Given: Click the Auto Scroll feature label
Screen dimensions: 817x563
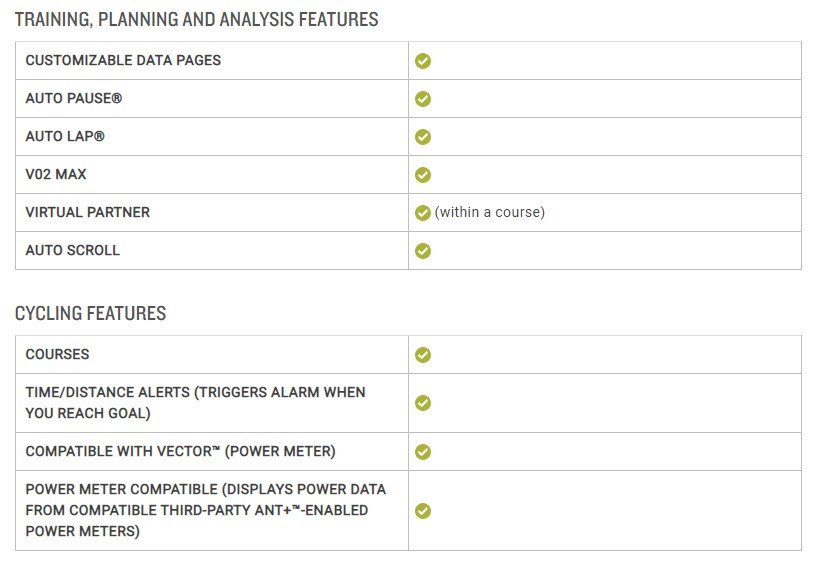Looking at the screenshot, I should tap(72, 251).
